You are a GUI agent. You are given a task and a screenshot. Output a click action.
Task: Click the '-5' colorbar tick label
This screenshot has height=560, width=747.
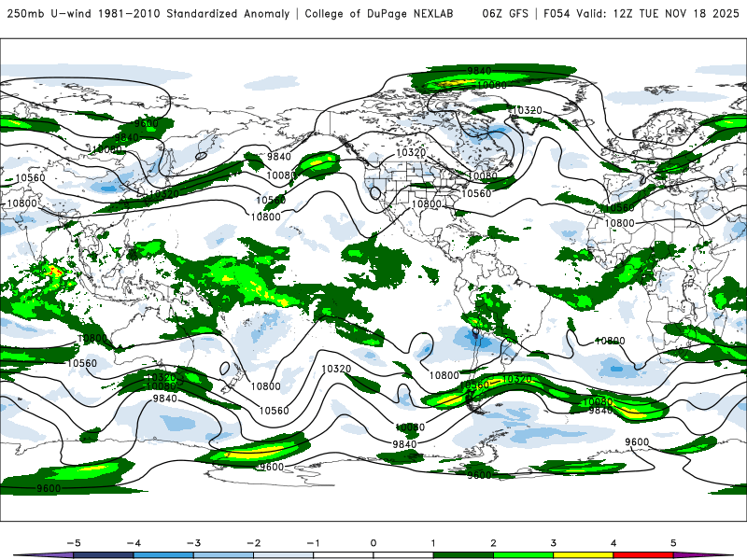point(74,543)
